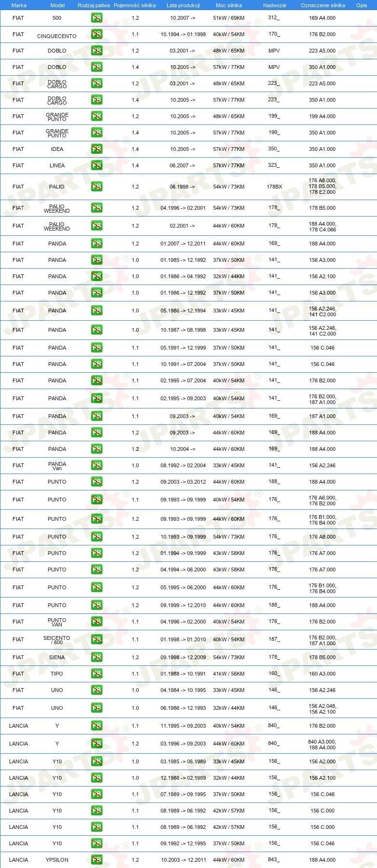Viewport: 377px width, 868px height.
Task: Click the PUNTO VAN model cell
Action: point(57,622)
